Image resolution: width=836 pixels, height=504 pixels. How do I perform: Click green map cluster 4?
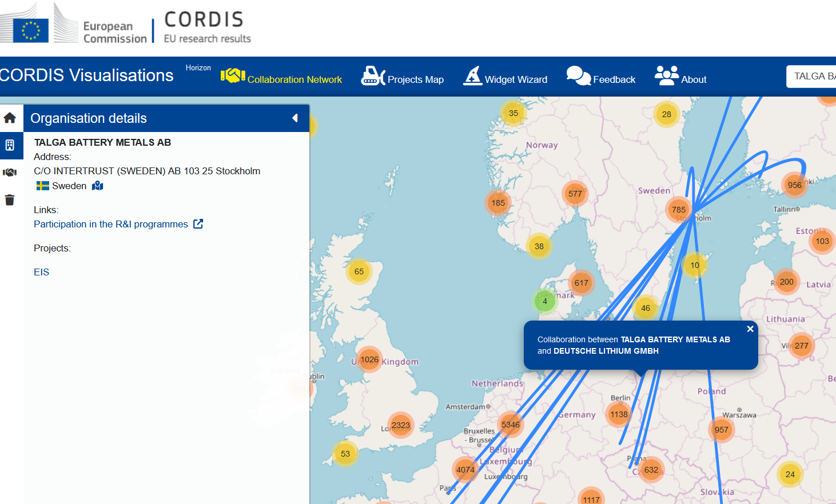click(x=545, y=301)
